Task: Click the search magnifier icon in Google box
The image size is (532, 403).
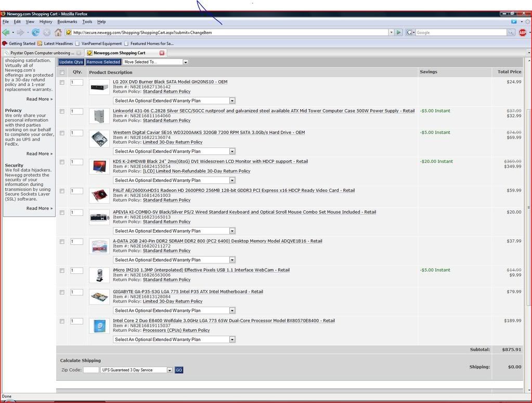Action: (511, 32)
